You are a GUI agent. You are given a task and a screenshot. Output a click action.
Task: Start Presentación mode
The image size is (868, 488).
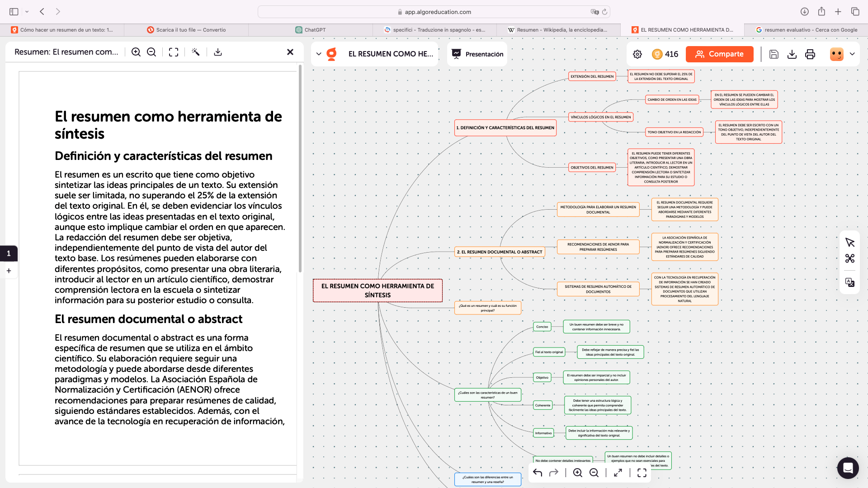[477, 54]
